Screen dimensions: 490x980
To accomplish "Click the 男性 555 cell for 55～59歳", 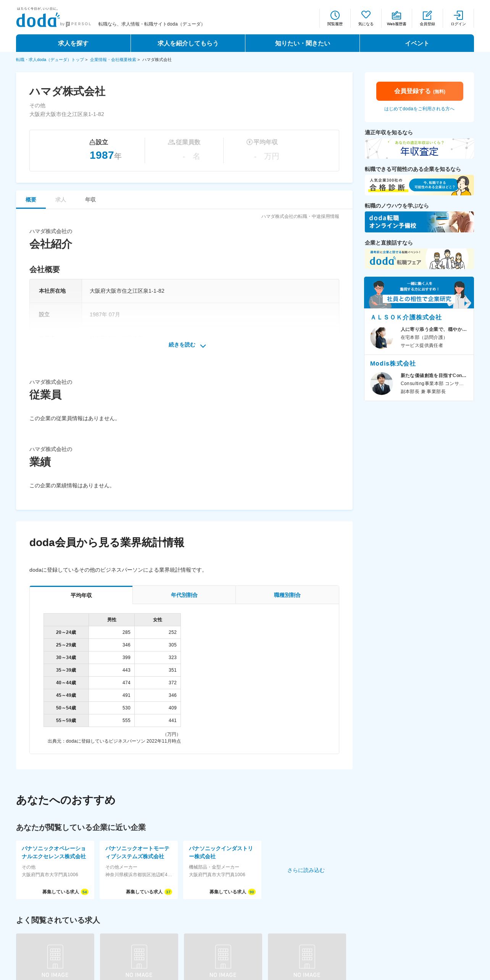I will click(x=111, y=720).
